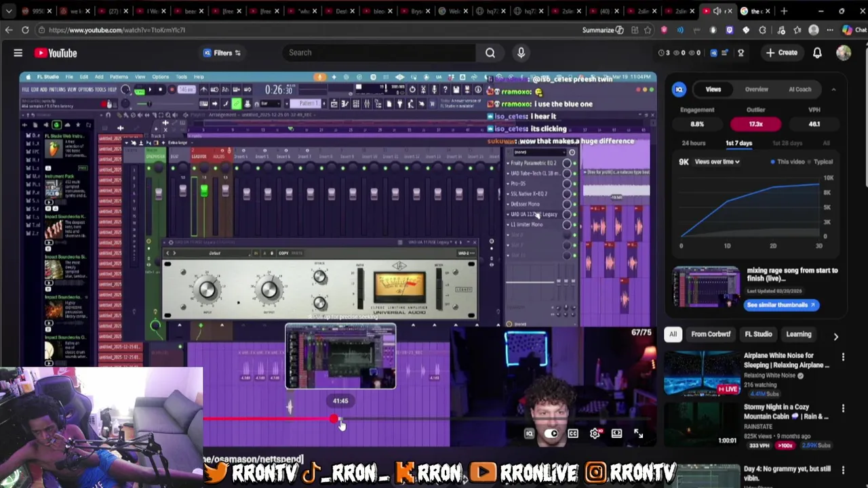
Task: Select the From Corbwtf chip
Action: 711,334
